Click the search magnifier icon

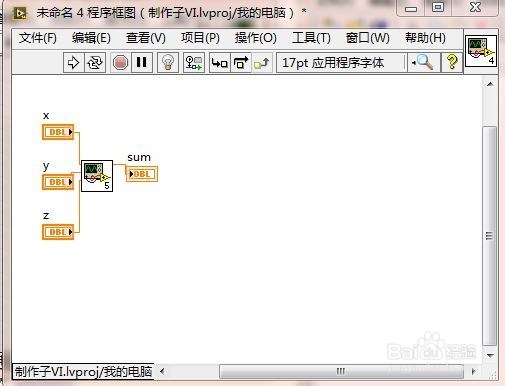tap(423, 62)
